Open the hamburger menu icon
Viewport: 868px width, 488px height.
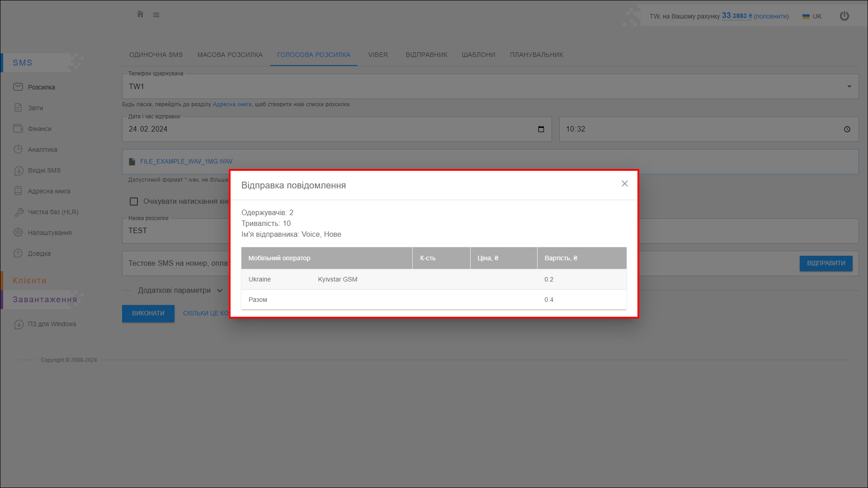click(156, 15)
